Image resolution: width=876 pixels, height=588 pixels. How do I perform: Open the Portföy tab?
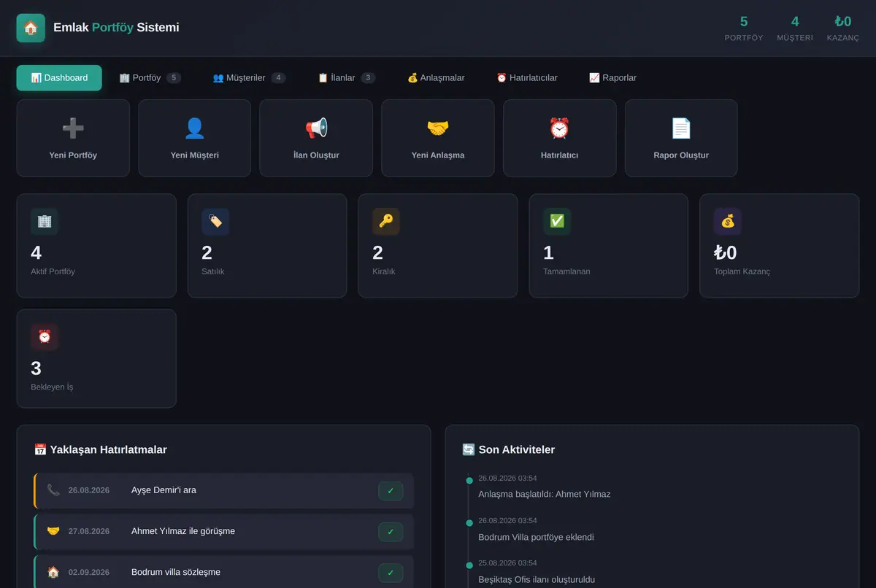coord(150,78)
